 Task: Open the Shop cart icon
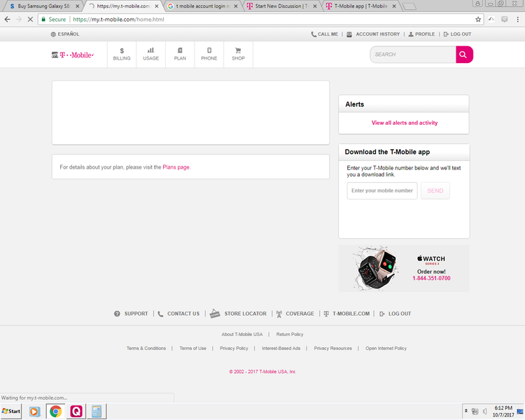coord(238,50)
